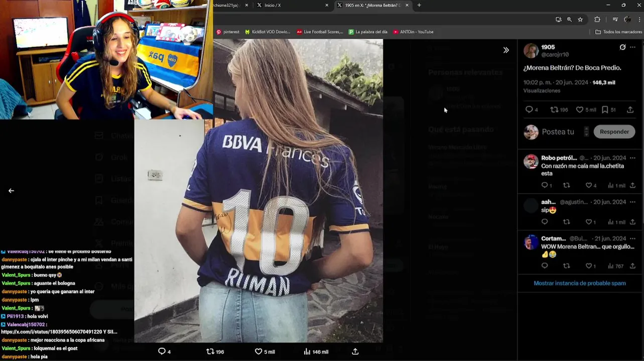Click Mostrar instancia de probable spam
The height and width of the screenshot is (361, 644).
tap(580, 283)
